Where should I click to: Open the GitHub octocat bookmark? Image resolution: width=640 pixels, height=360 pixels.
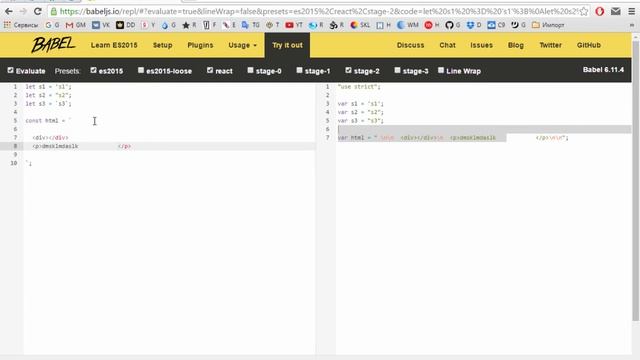pos(452,25)
